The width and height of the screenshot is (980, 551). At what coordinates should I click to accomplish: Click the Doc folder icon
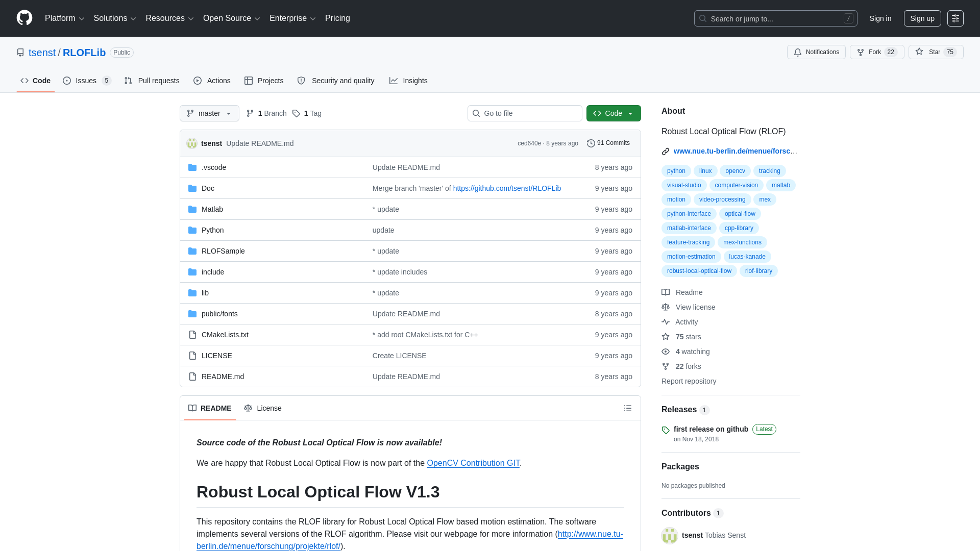(192, 188)
